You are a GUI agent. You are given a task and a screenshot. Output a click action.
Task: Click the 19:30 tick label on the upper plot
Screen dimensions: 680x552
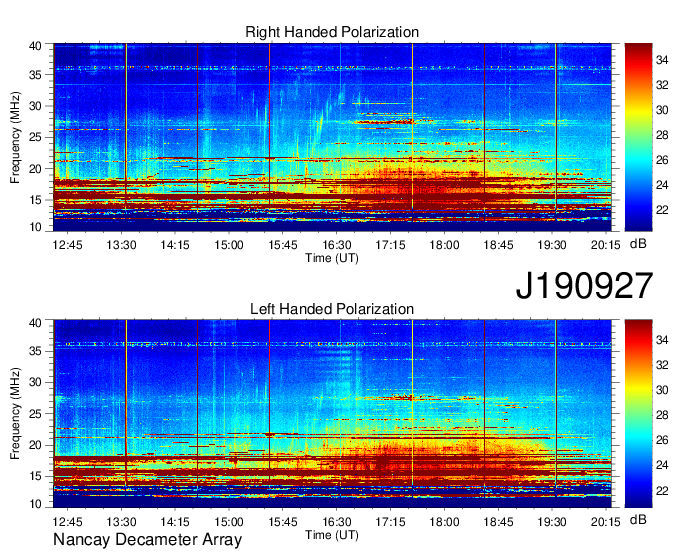pyautogui.click(x=552, y=245)
